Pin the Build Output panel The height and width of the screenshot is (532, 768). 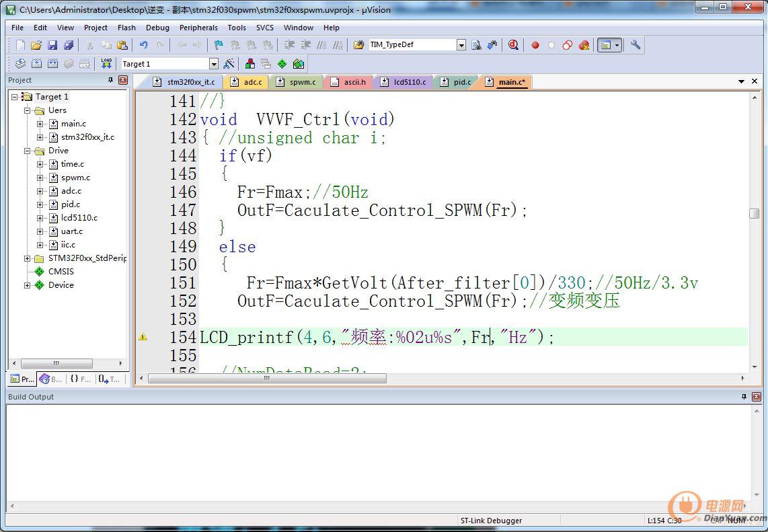point(744,397)
